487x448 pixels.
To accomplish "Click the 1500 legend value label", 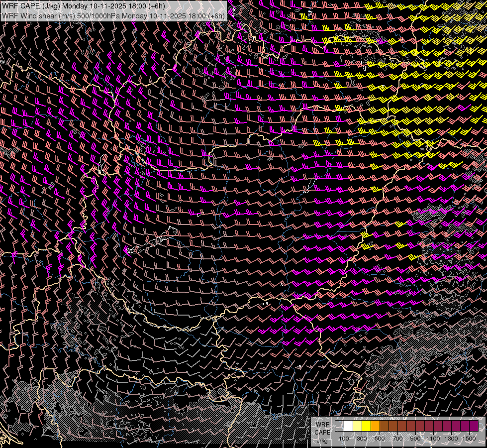I will click(x=469, y=439).
